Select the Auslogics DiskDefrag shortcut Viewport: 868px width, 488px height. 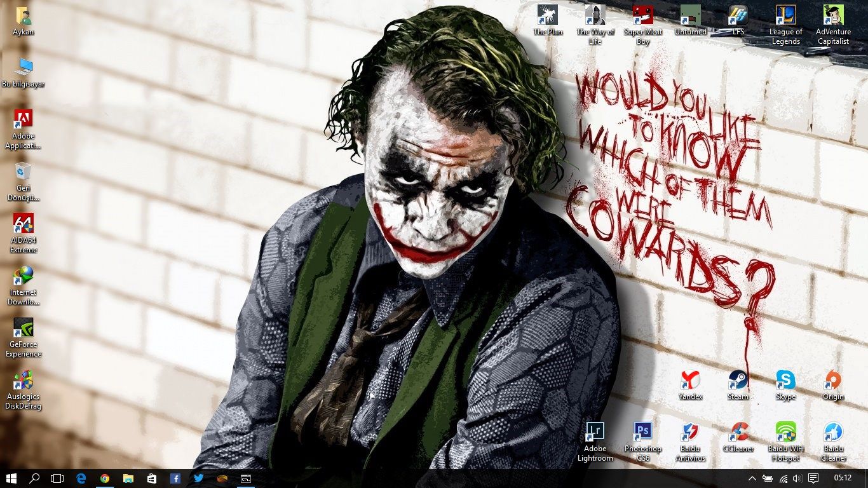click(24, 390)
